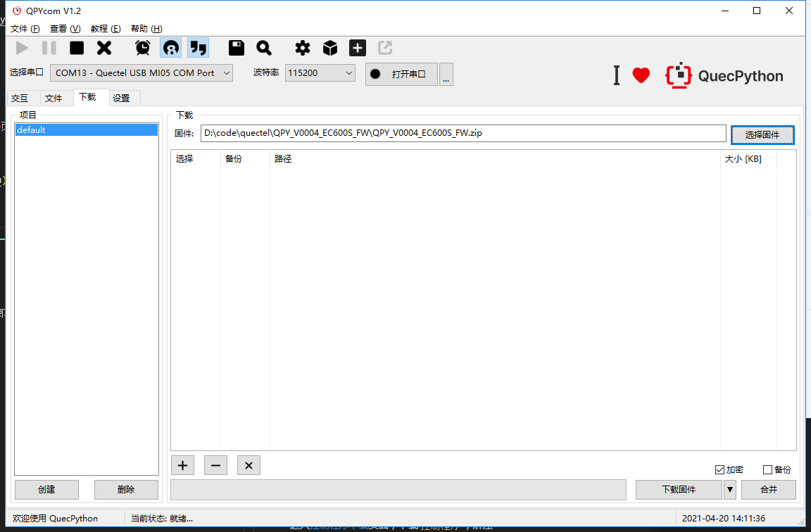Screen dimensions: 811x532
Task: Toggle 打开串口 to open the serial port
Action: [401, 74]
